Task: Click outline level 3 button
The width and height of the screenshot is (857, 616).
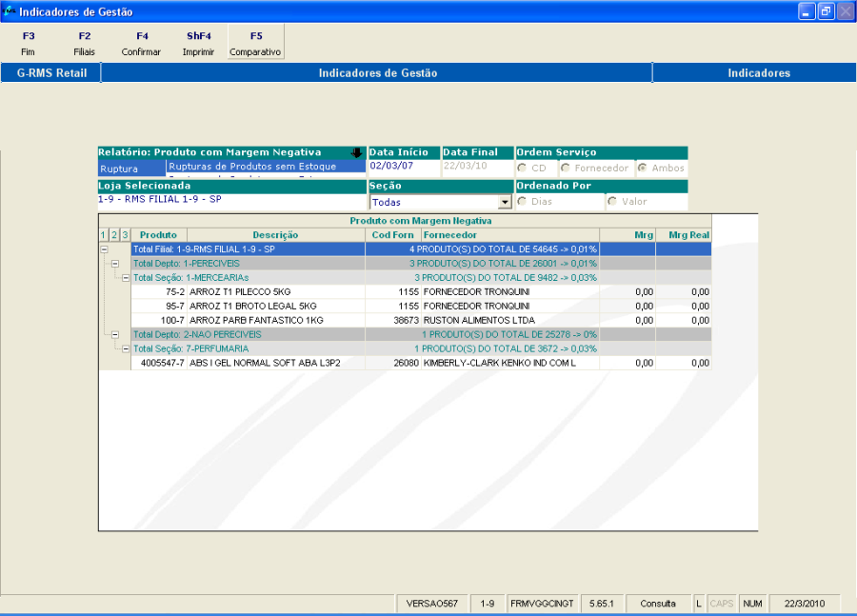Action: pyautogui.click(x=125, y=235)
